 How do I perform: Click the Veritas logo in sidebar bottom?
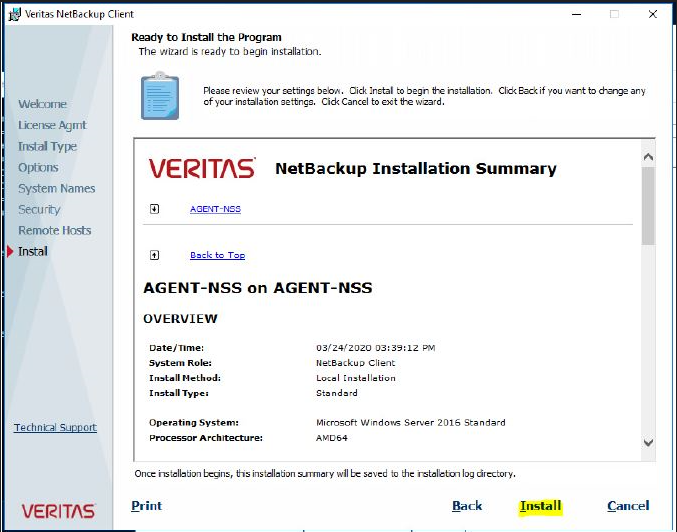click(58, 511)
